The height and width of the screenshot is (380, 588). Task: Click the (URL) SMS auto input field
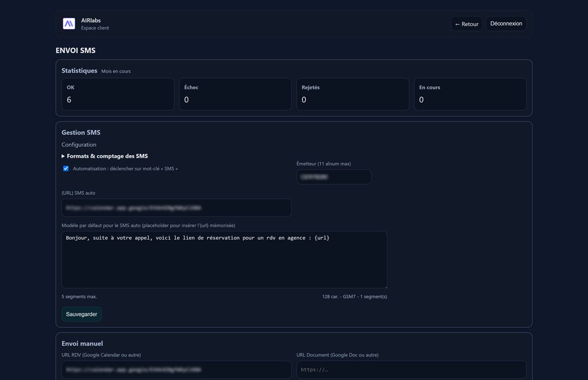pyautogui.click(x=176, y=207)
